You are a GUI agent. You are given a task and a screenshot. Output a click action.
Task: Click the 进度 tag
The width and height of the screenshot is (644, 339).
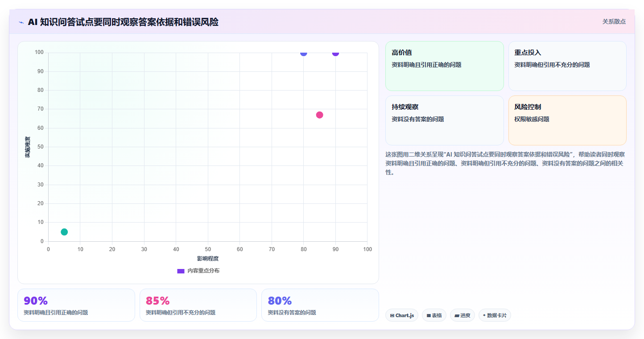462,315
